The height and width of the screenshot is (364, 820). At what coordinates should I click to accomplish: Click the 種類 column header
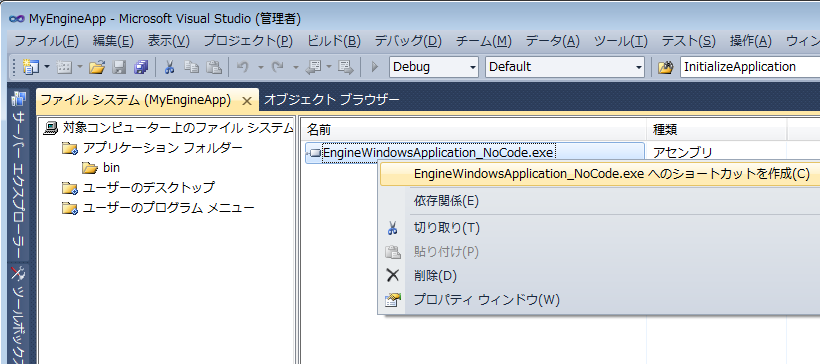tap(717, 129)
